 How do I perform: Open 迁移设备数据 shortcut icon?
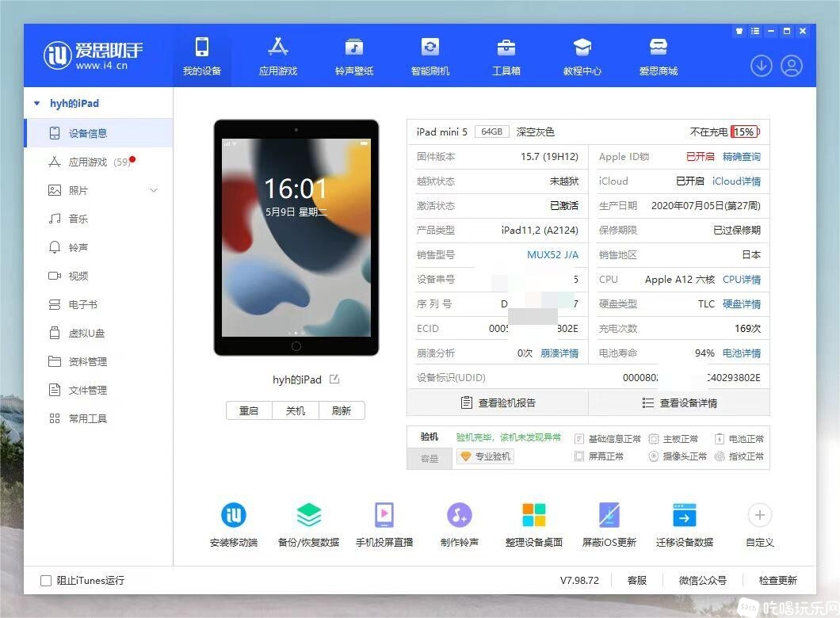click(x=685, y=515)
